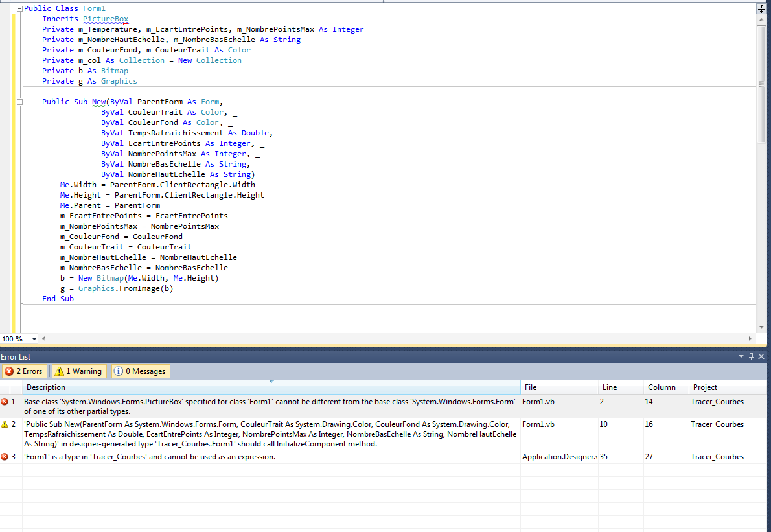Click the underlined New in Public Sub New
Image resolution: width=771 pixels, height=532 pixels.
click(98, 102)
